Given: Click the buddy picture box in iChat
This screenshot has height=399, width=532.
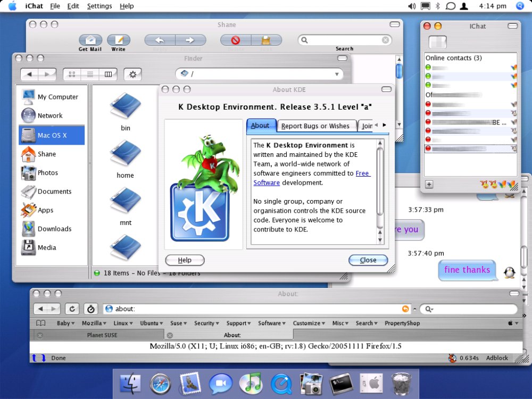Looking at the screenshot, I should pos(438,41).
